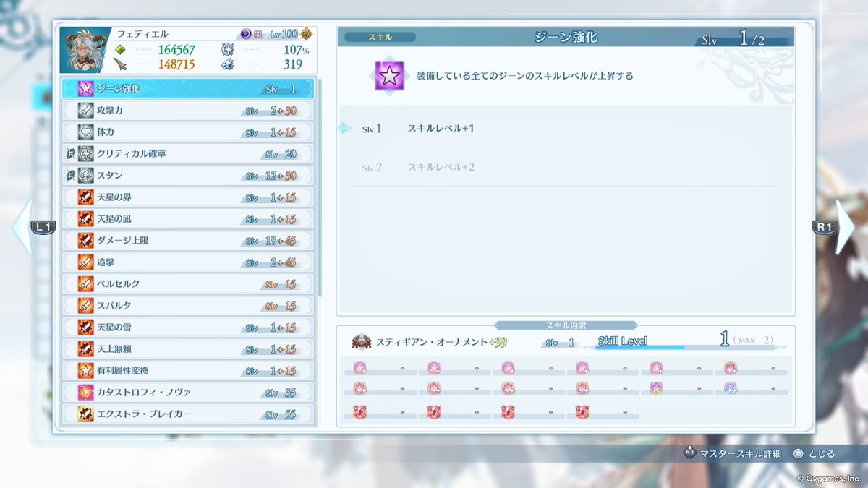Click the skill list vertical scrollbar

coord(320,188)
